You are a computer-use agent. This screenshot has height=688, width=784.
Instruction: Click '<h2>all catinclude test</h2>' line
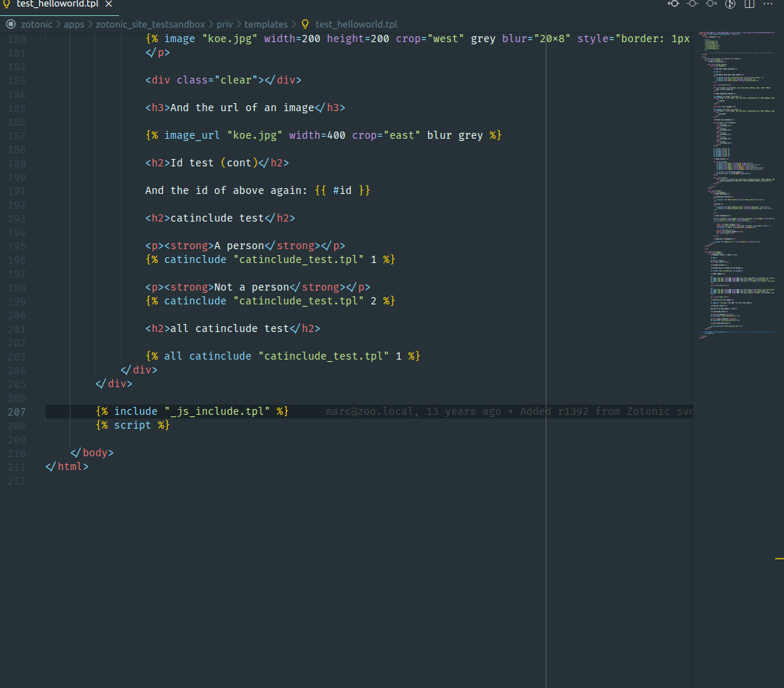tap(233, 329)
